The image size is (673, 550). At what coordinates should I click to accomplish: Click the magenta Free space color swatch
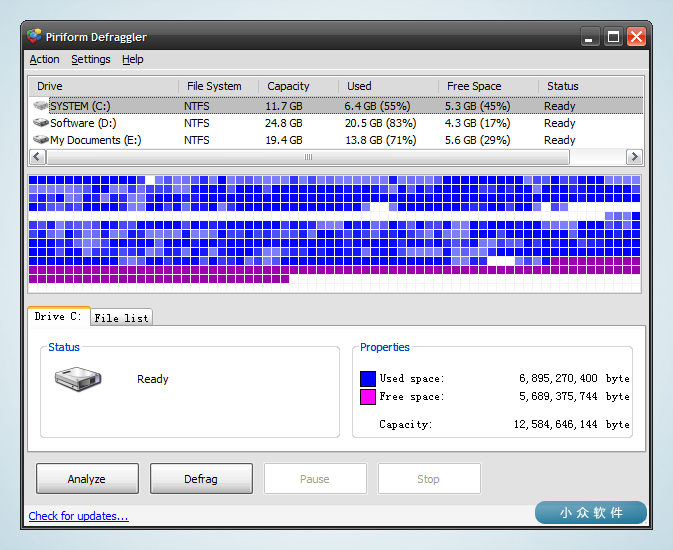368,397
